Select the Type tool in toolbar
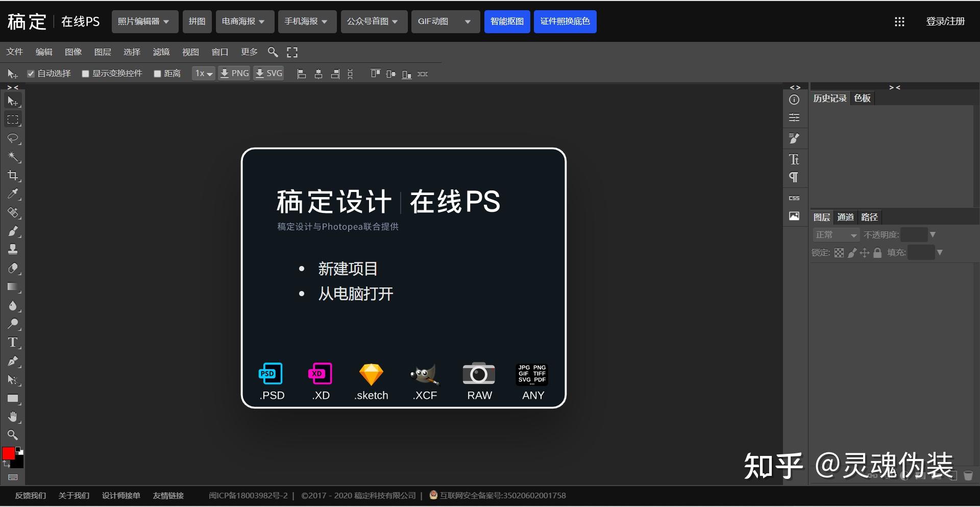Screen dimensions: 980x507 pos(13,343)
